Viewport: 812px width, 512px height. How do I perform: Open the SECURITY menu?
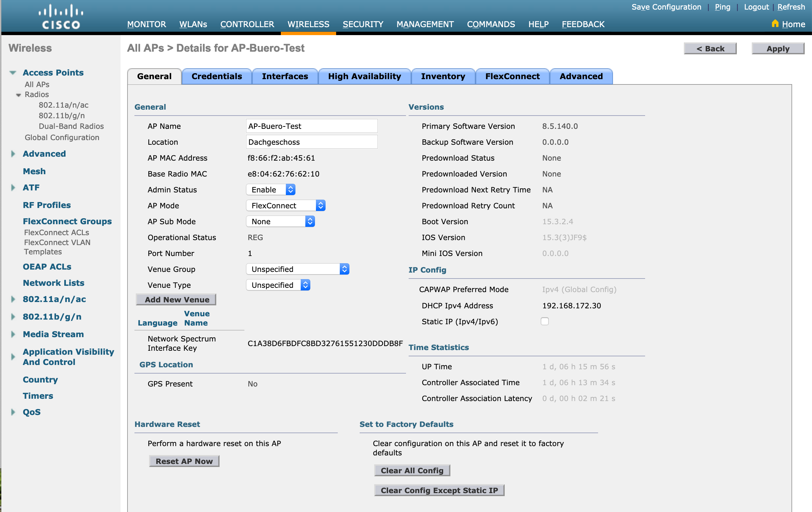point(363,24)
